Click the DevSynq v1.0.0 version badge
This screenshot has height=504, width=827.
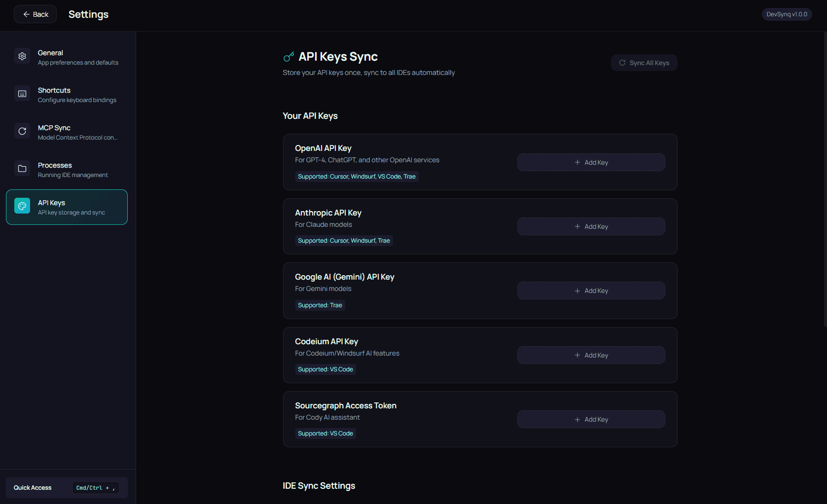pos(786,14)
